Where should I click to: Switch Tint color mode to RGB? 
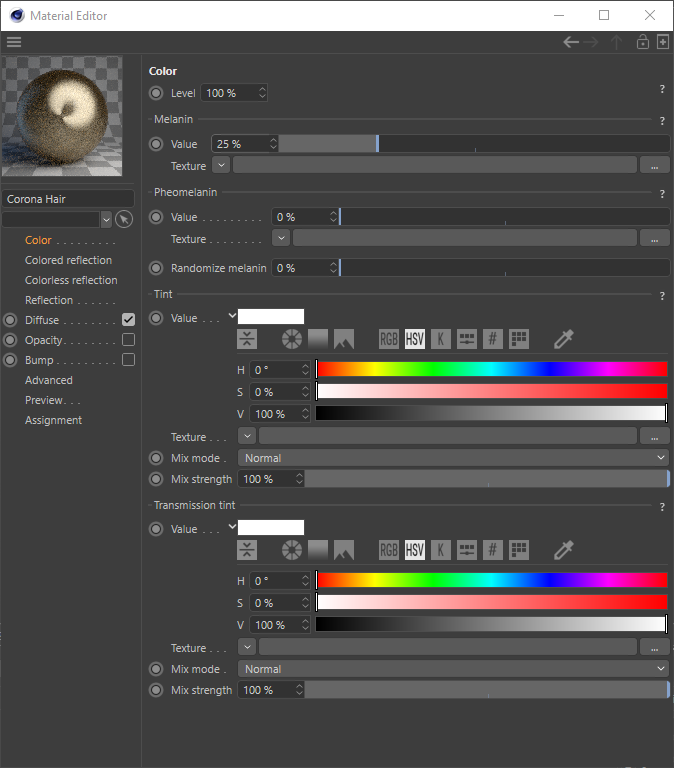point(389,339)
